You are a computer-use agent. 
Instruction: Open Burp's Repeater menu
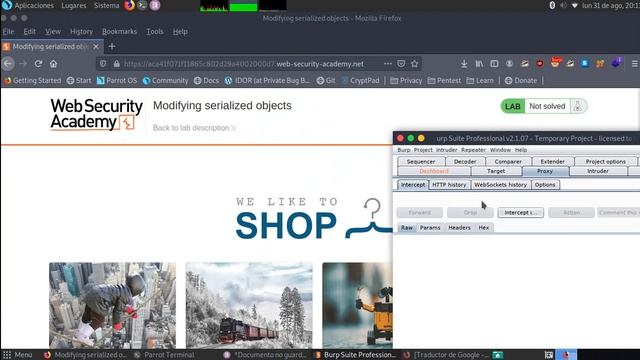[x=473, y=150]
